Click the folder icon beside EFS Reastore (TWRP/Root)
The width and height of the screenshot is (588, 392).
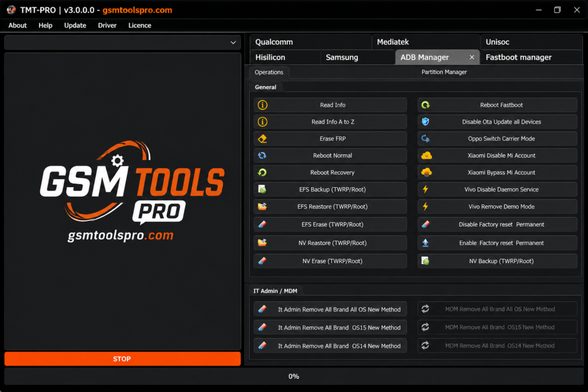point(262,207)
